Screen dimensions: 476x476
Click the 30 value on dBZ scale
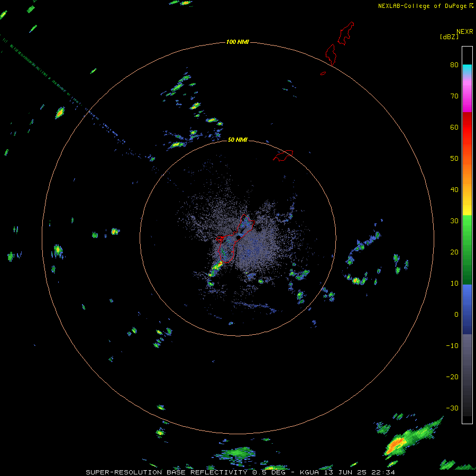point(454,221)
